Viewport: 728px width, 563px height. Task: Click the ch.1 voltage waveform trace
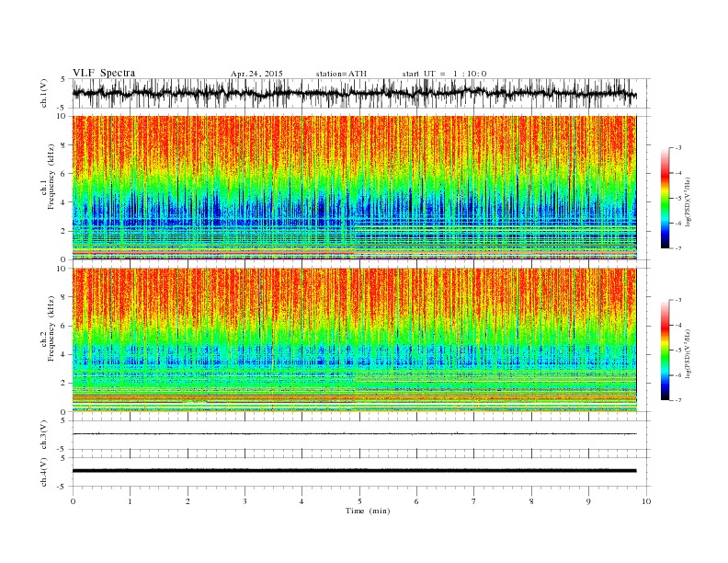click(x=354, y=94)
